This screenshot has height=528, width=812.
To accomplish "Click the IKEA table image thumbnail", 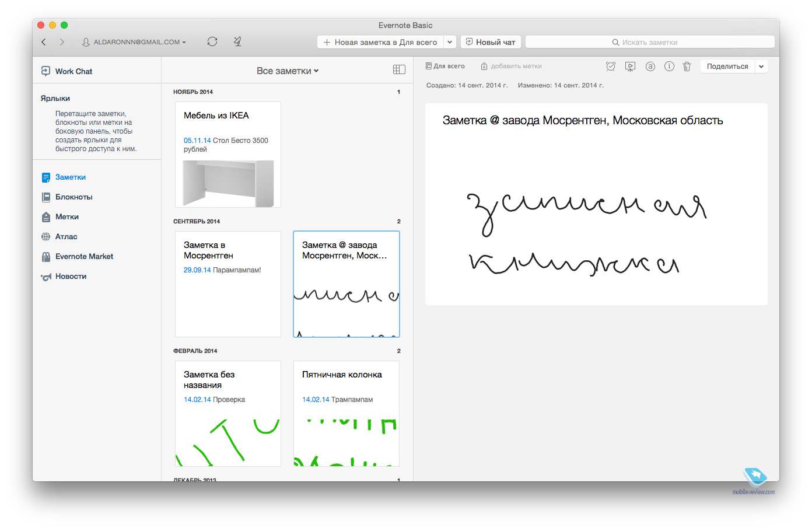I will (x=228, y=184).
